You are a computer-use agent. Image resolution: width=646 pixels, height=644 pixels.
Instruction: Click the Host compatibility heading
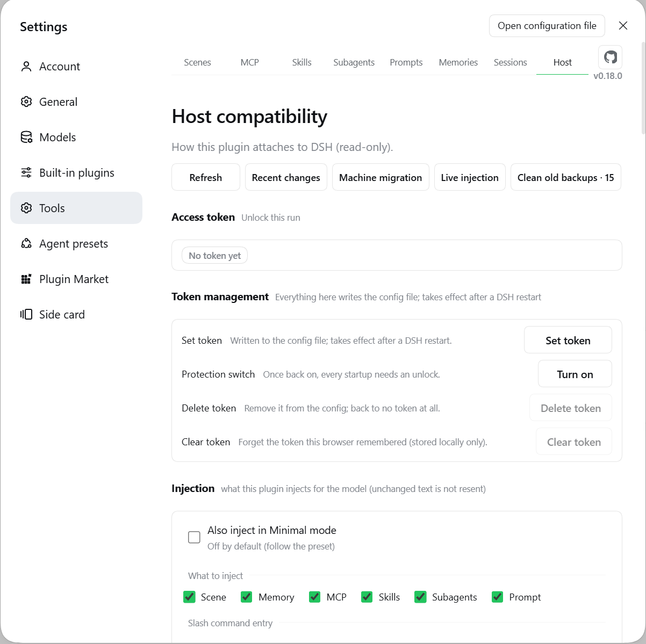click(x=249, y=117)
